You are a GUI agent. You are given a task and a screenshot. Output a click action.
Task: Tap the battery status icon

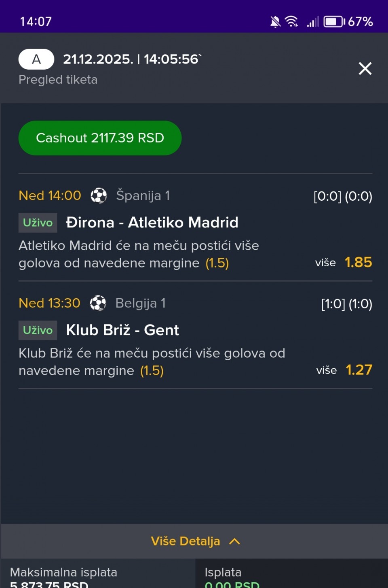[x=333, y=21]
